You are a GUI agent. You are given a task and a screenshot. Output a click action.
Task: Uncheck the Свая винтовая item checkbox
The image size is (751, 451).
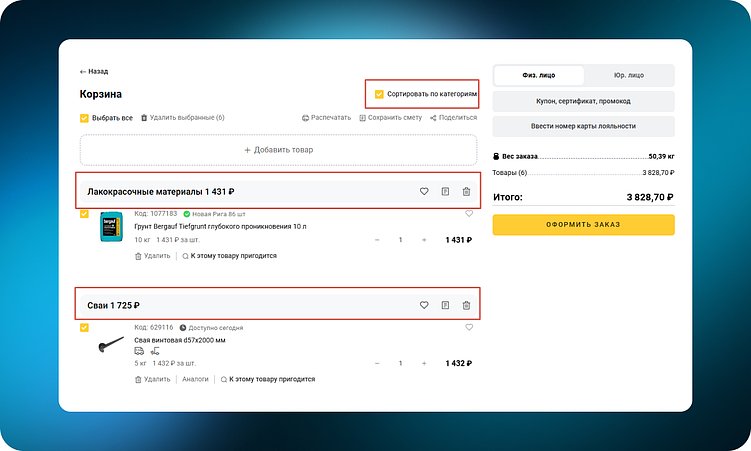pyautogui.click(x=84, y=327)
